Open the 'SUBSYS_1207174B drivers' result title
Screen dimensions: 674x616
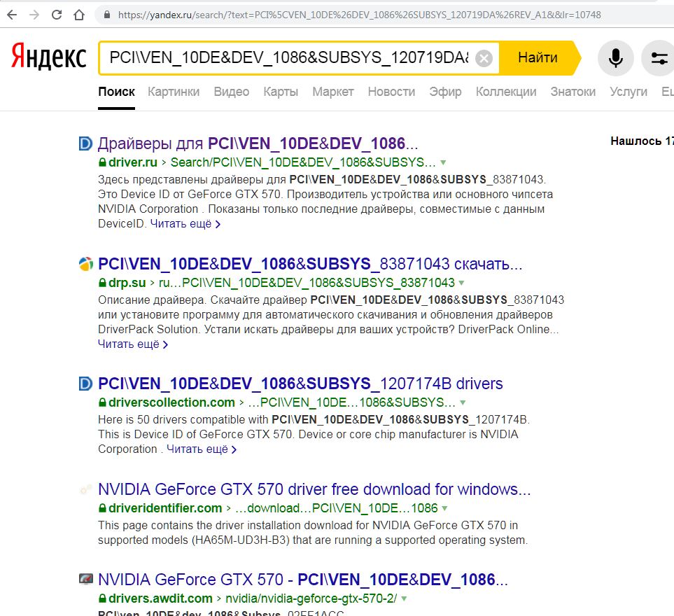click(300, 384)
